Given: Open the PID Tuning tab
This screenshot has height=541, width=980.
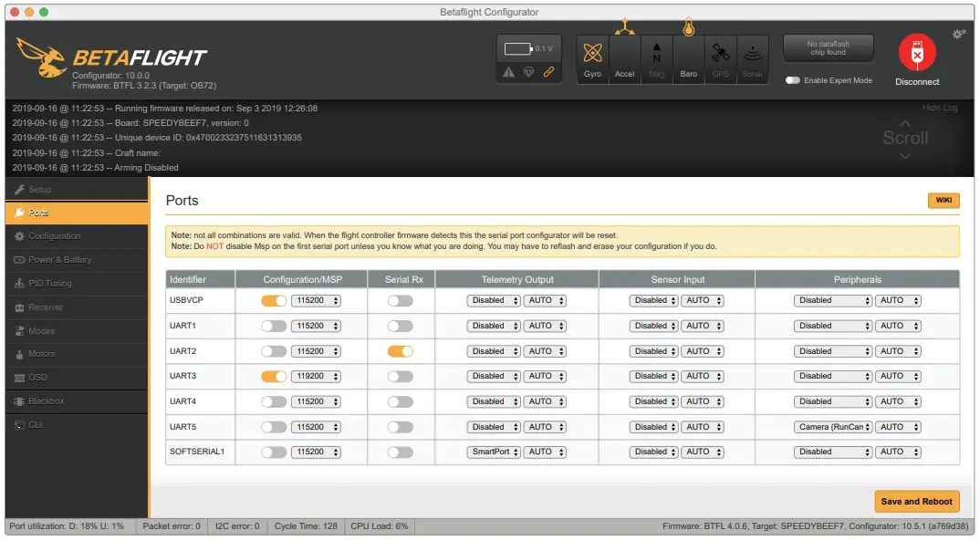Looking at the screenshot, I should tap(77, 284).
